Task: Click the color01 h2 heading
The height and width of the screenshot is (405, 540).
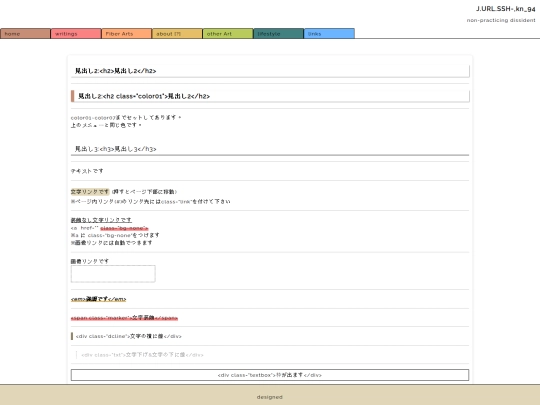Action: pos(270,96)
